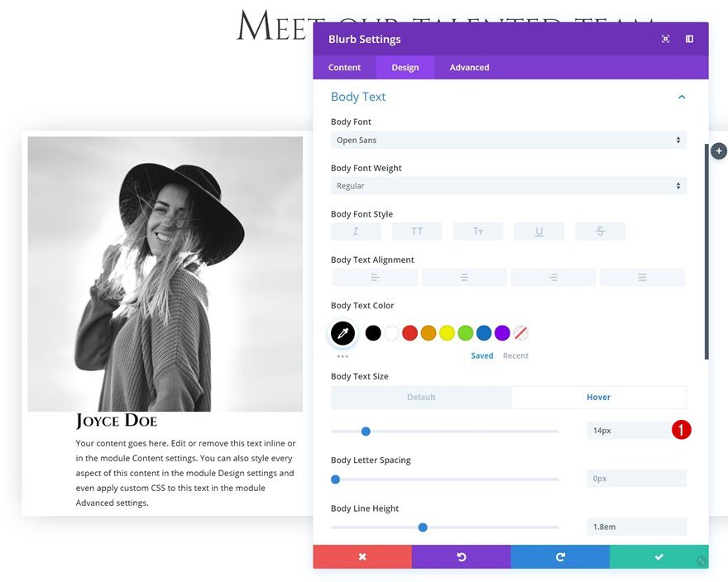Viewport: 728px width, 582px height.
Task: Select the red body text color swatch
Action: tap(410, 332)
